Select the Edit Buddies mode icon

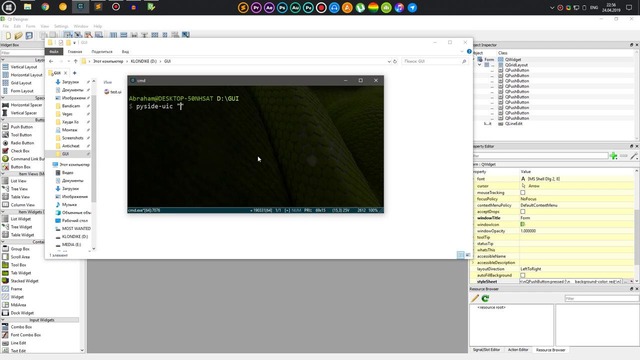tap(88, 35)
